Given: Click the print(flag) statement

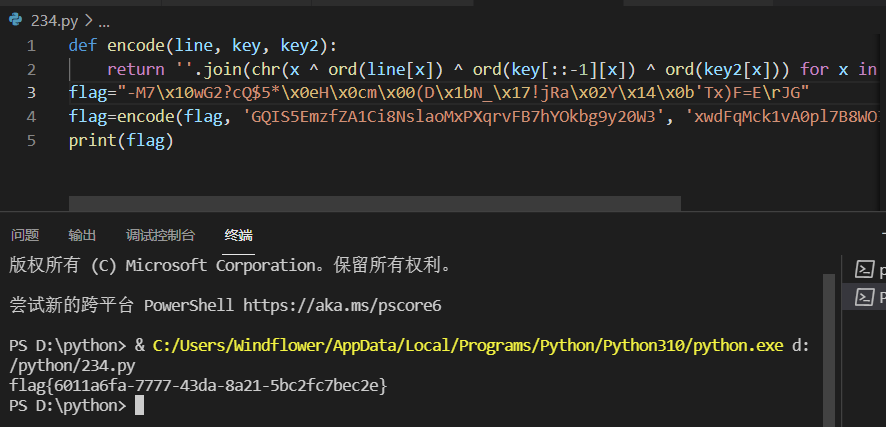Looking at the screenshot, I should point(121,140).
